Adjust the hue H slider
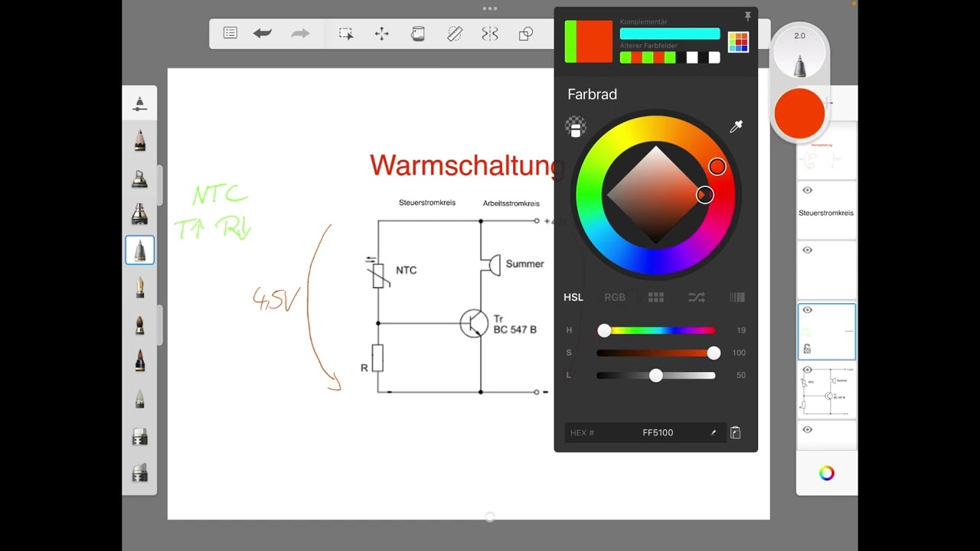 [656, 331]
